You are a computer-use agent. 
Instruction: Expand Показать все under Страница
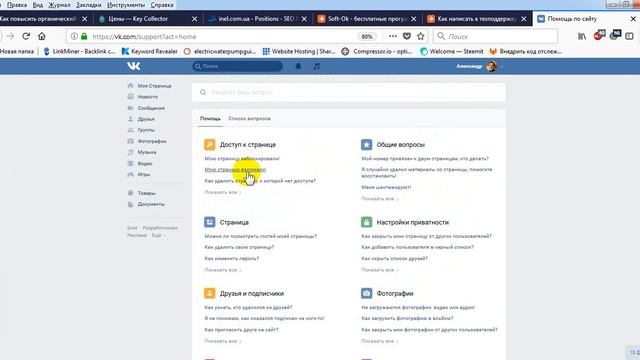point(223,270)
